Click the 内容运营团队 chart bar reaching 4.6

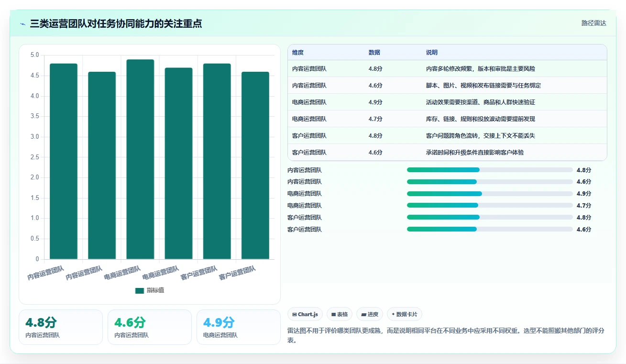pyautogui.click(x=102, y=165)
